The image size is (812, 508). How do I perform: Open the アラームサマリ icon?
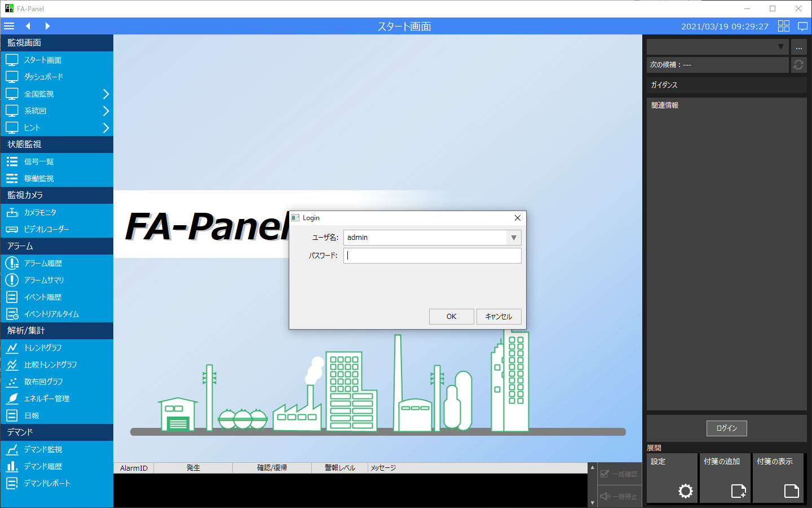point(12,280)
